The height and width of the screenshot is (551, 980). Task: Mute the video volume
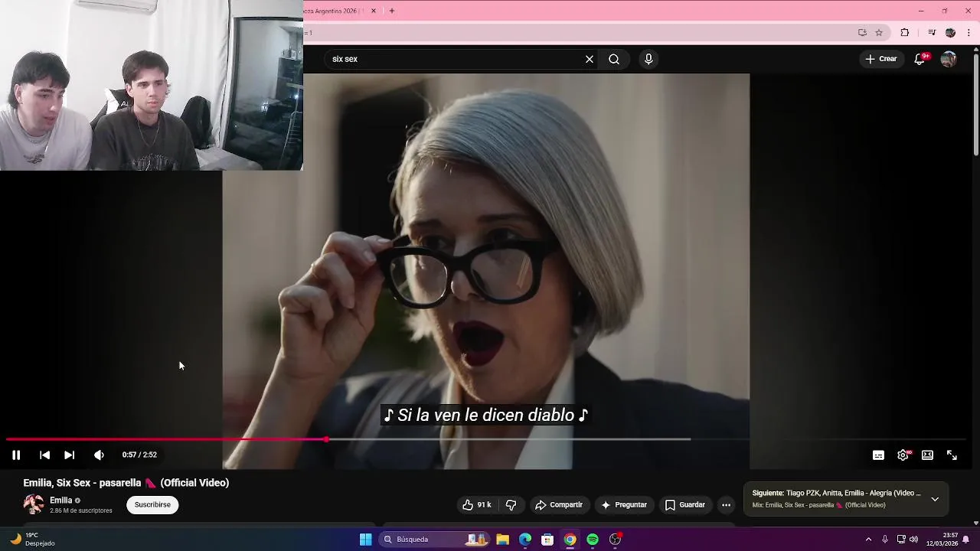pyautogui.click(x=99, y=455)
